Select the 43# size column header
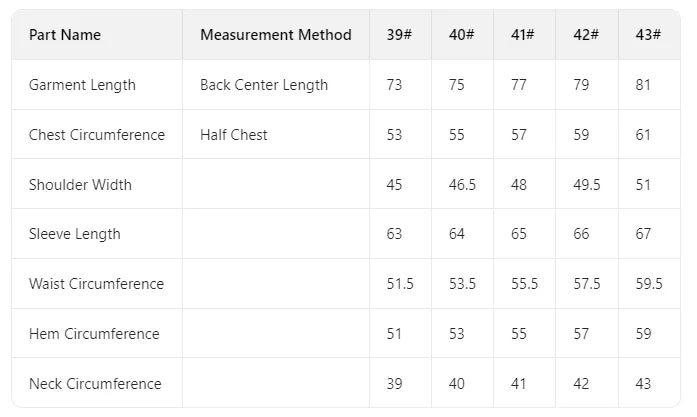 (648, 35)
